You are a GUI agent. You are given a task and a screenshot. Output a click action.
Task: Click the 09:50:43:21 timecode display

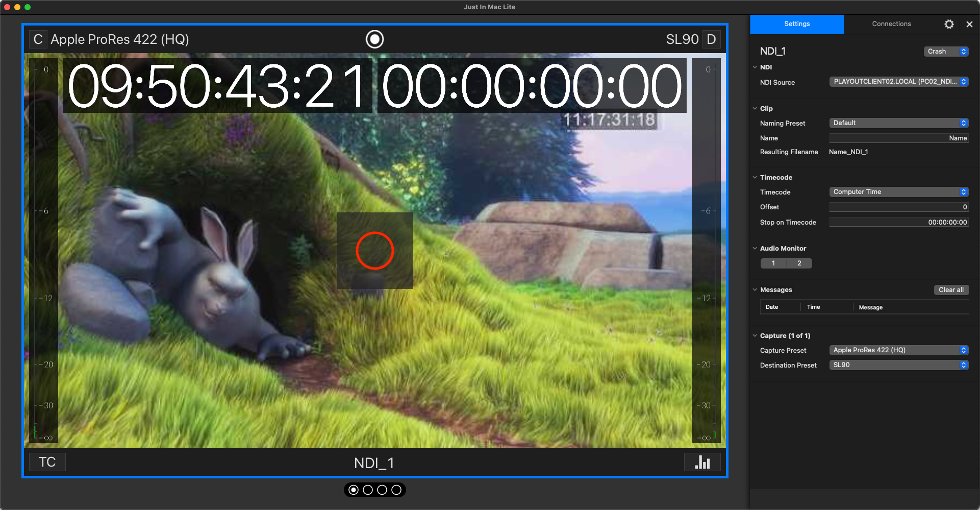coord(217,85)
